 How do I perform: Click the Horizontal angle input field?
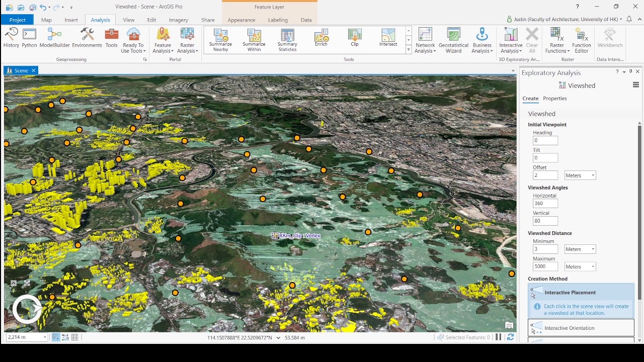coord(545,204)
